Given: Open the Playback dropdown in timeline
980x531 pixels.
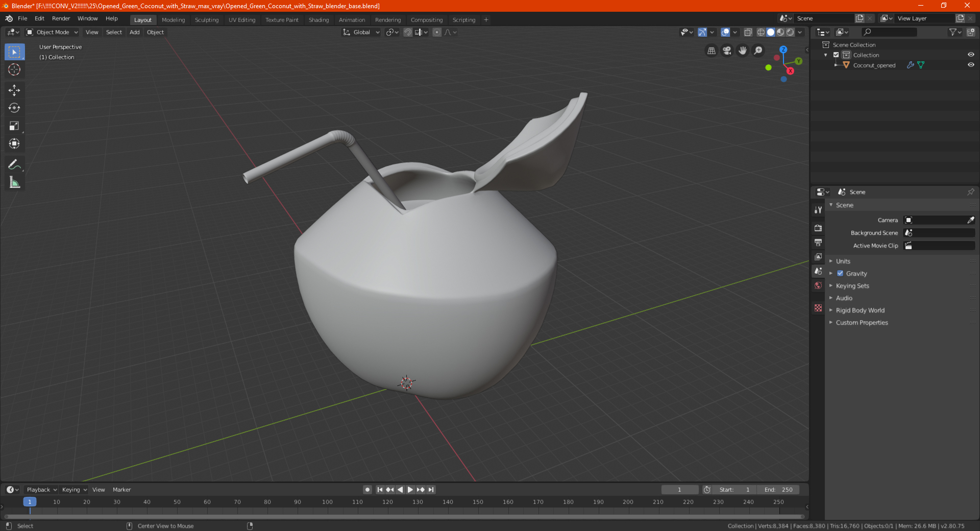Looking at the screenshot, I should tap(41, 490).
